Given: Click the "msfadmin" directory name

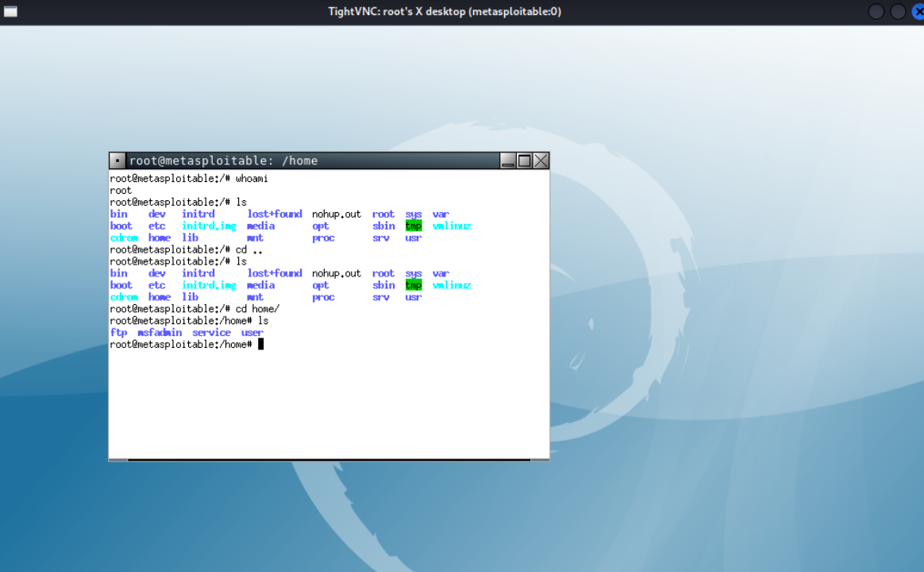Looking at the screenshot, I should tap(160, 333).
